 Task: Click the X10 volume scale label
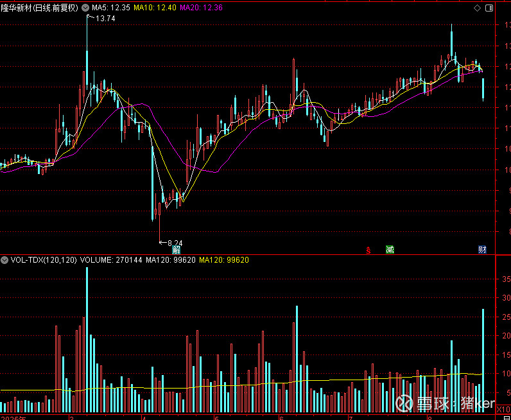[503, 409]
